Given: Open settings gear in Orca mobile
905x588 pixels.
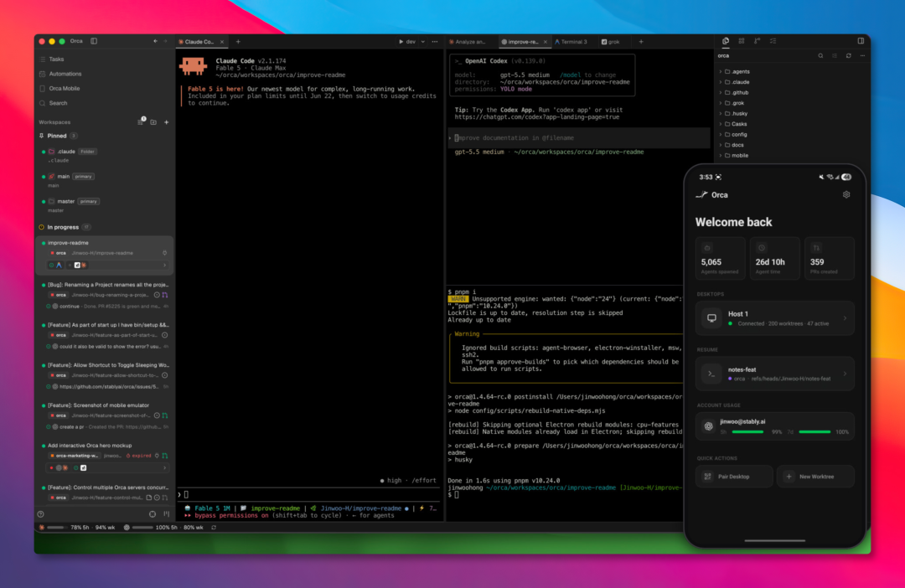Looking at the screenshot, I should point(846,195).
